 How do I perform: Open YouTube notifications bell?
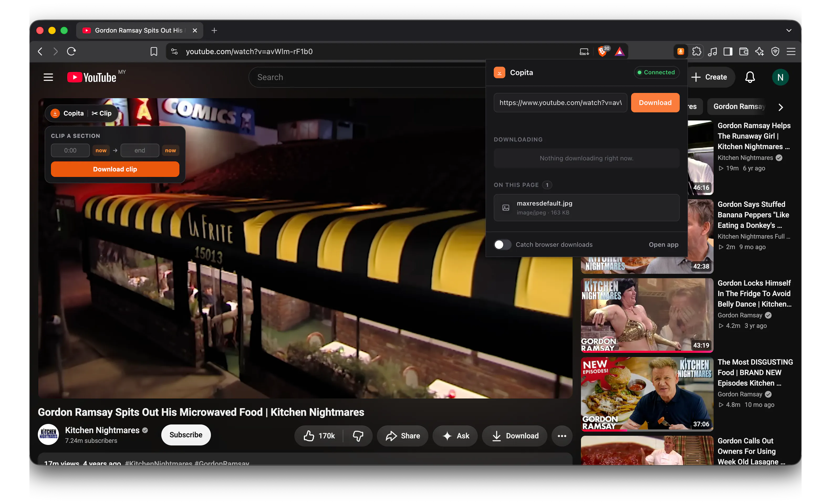(750, 77)
